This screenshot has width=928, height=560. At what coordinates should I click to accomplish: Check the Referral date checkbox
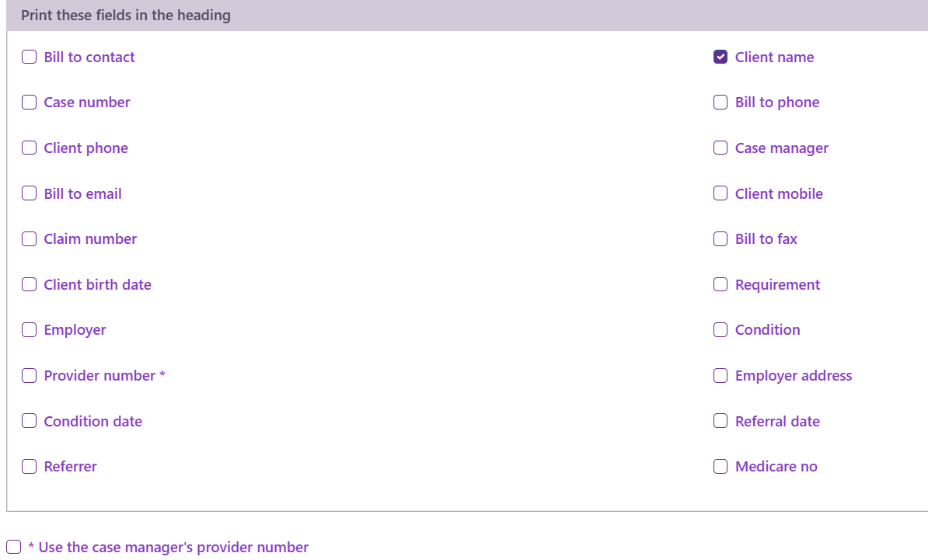click(720, 421)
